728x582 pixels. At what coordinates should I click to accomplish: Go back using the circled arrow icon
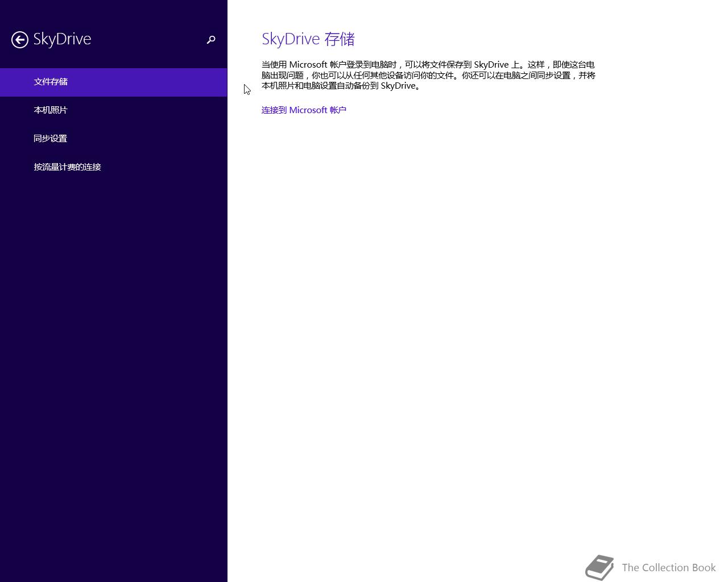pyautogui.click(x=20, y=40)
